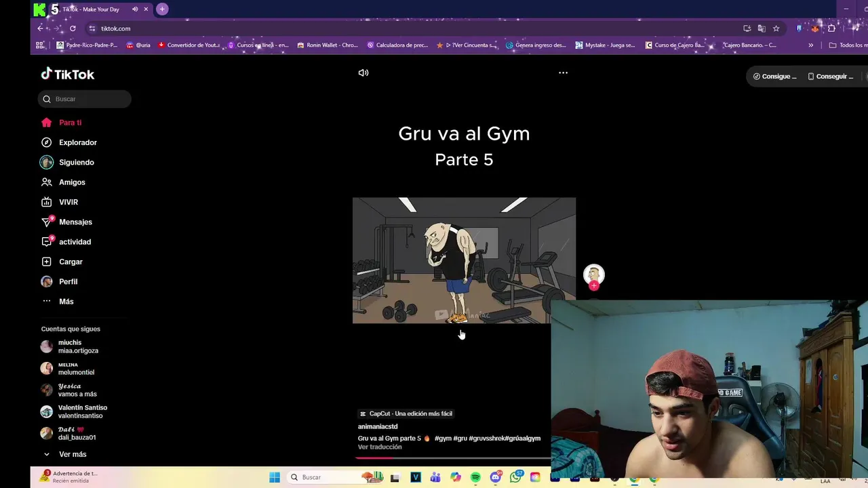Mute the TikTok tab audio icon
This screenshot has height=488, width=868.
pos(135,9)
